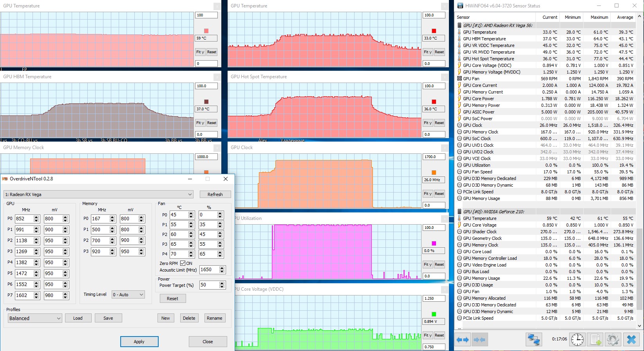
Task: Click thermometer icon of GPU VR VDDC Temperature row
Action: click(459, 45)
